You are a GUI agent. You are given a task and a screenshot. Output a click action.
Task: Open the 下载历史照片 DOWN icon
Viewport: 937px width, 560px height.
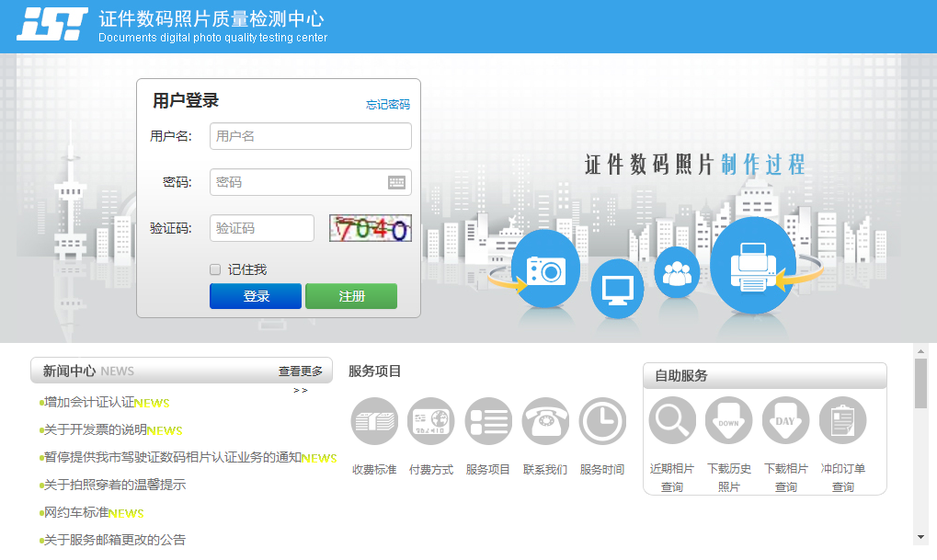(x=728, y=420)
